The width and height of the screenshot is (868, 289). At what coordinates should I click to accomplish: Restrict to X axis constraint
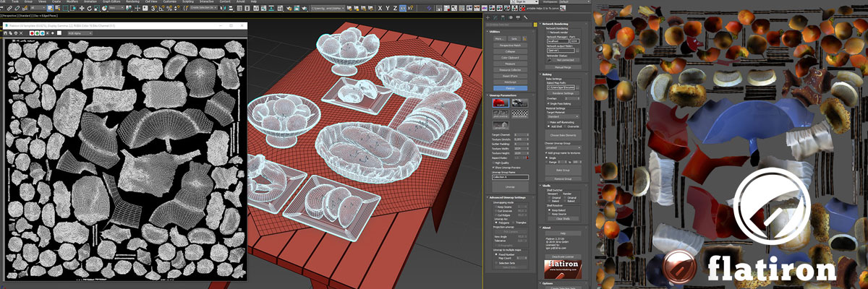380,8
